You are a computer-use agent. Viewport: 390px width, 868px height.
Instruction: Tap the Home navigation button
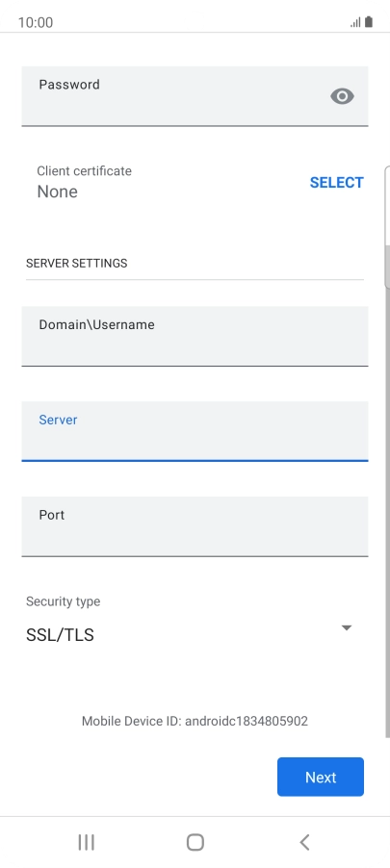195,843
